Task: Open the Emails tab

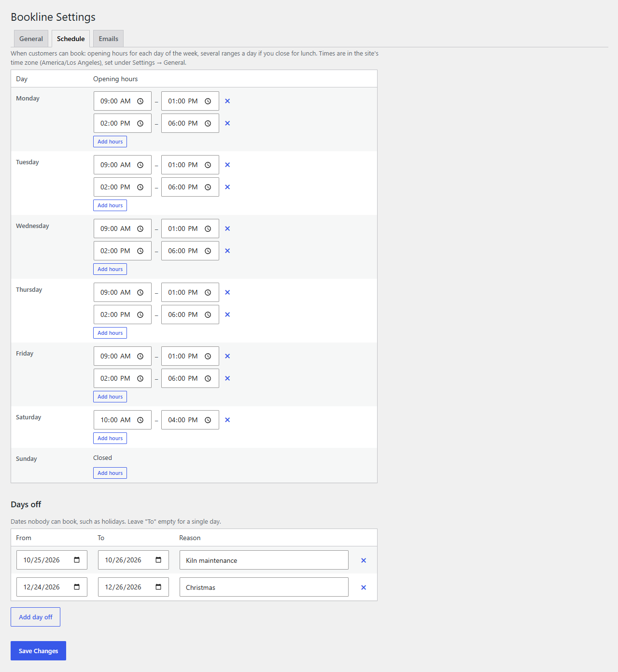Action: [109, 39]
